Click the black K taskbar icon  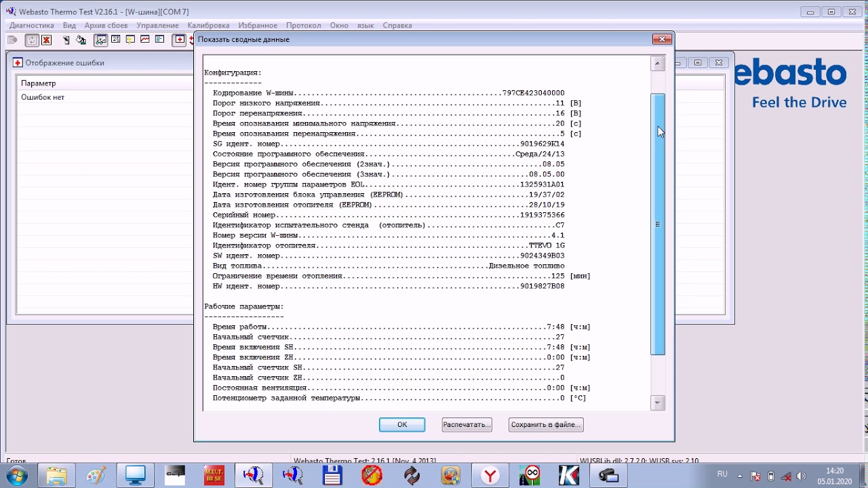coord(569,476)
